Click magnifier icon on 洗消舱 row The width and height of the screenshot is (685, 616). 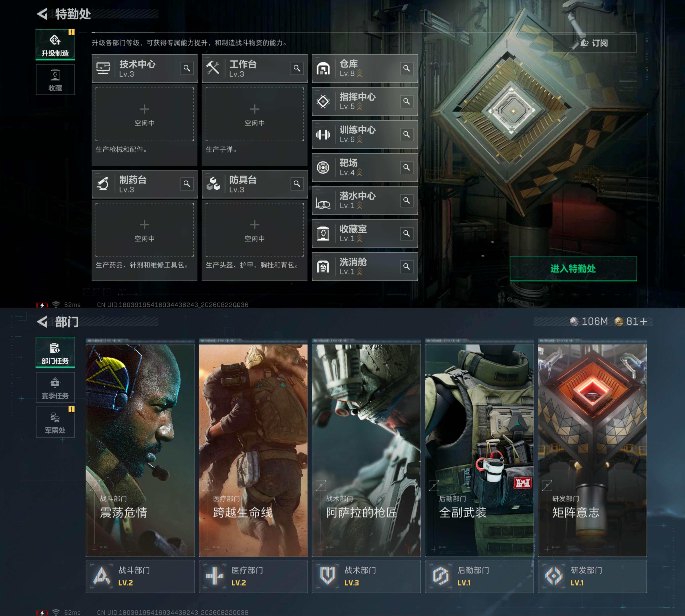(x=407, y=266)
